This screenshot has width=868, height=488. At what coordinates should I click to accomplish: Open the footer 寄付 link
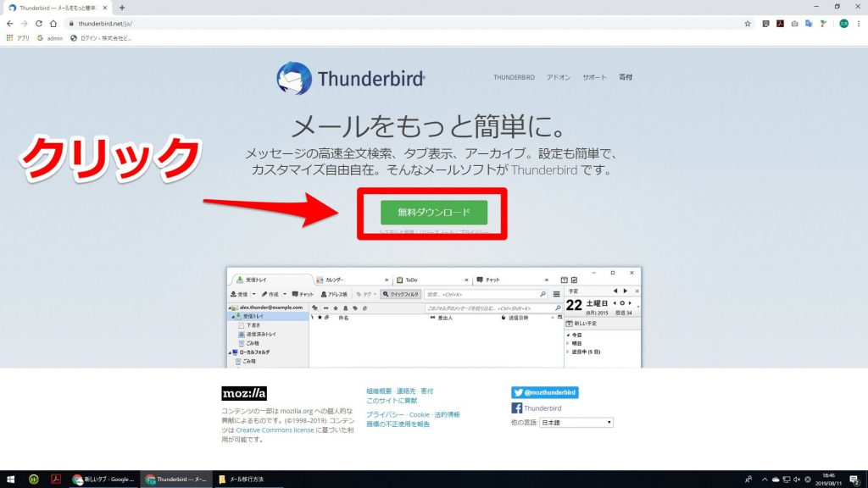pos(427,391)
